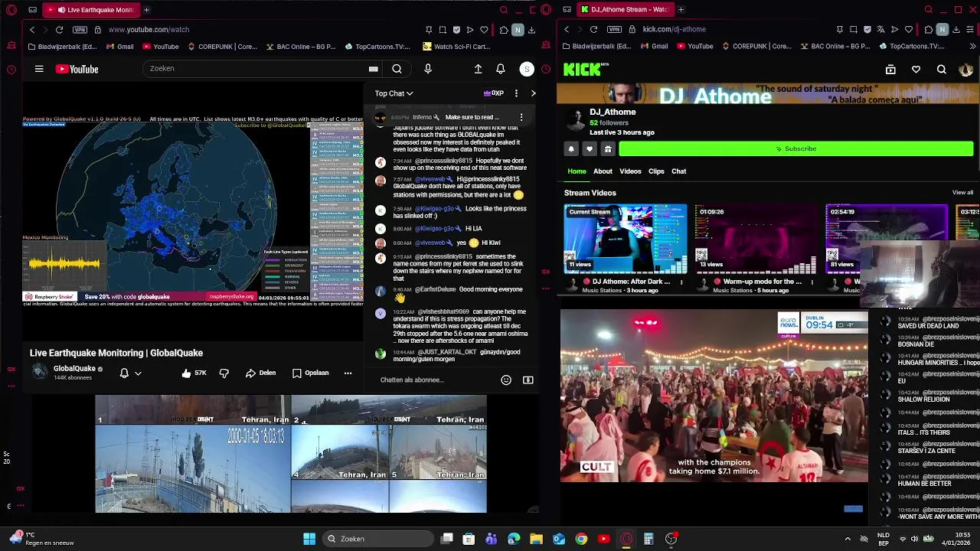Open Kick search magnifier icon

(x=942, y=70)
